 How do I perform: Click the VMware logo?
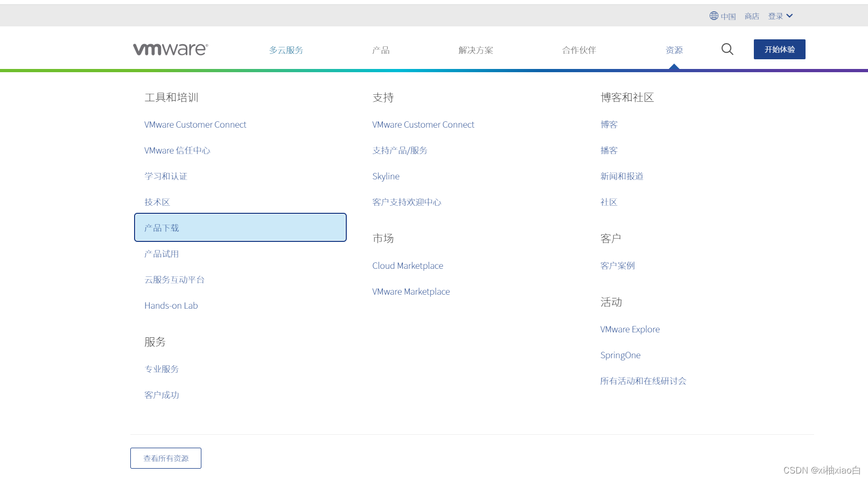click(x=171, y=50)
